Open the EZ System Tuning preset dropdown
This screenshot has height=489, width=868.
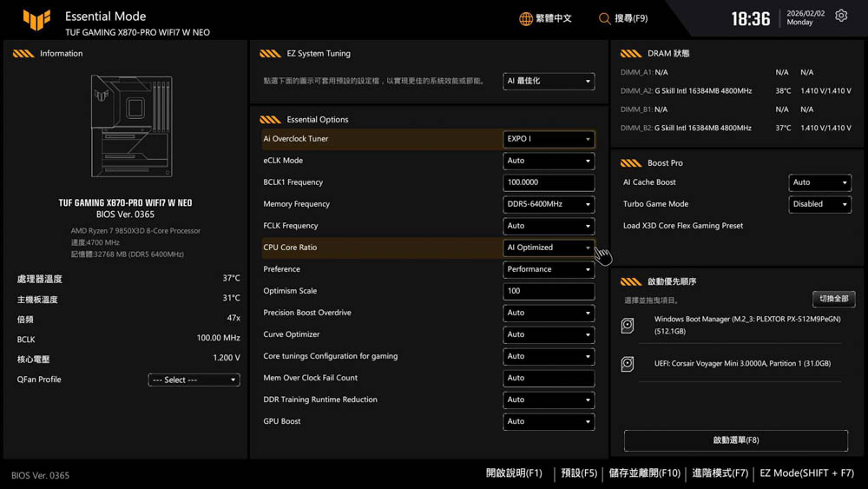click(549, 81)
